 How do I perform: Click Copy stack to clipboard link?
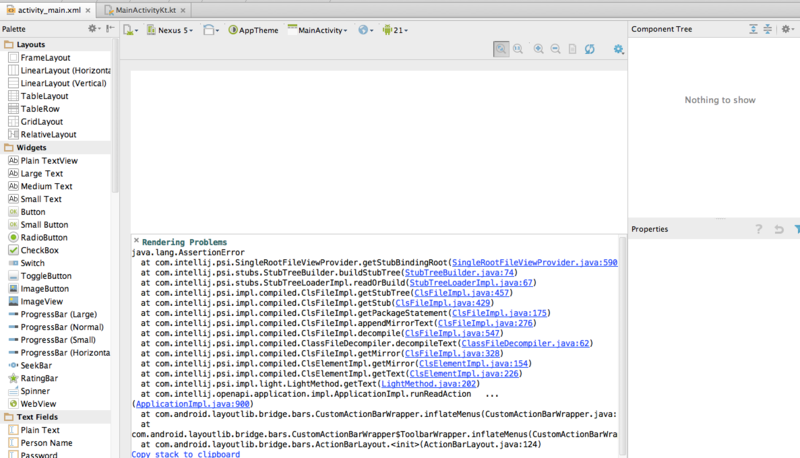point(186,454)
